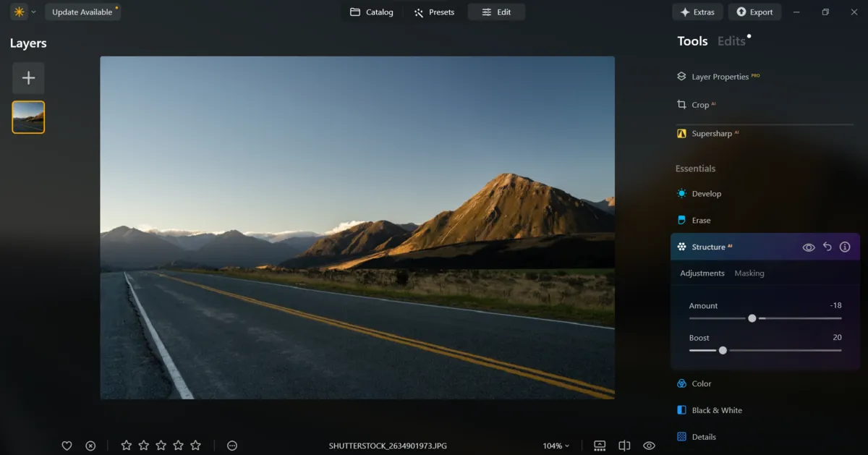This screenshot has width=868, height=455.
Task: Open the zoom percentage dropdown
Action: click(x=556, y=446)
